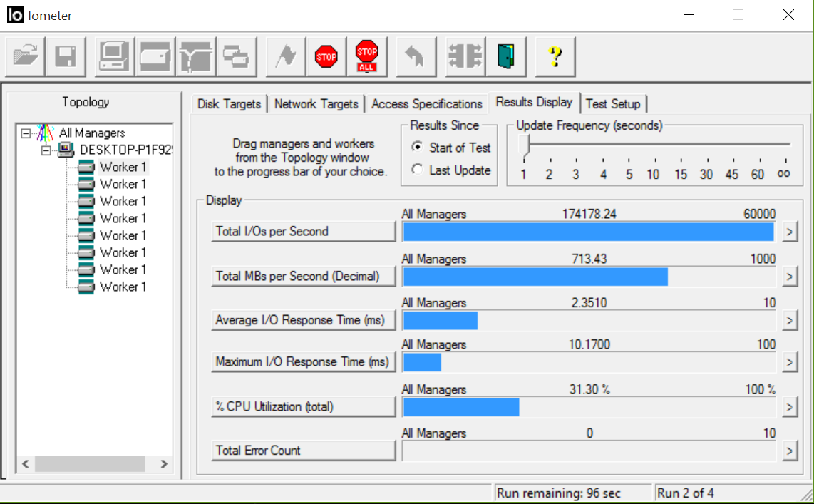Open the yellow question mark help icon
This screenshot has width=814, height=504.
[x=555, y=56]
